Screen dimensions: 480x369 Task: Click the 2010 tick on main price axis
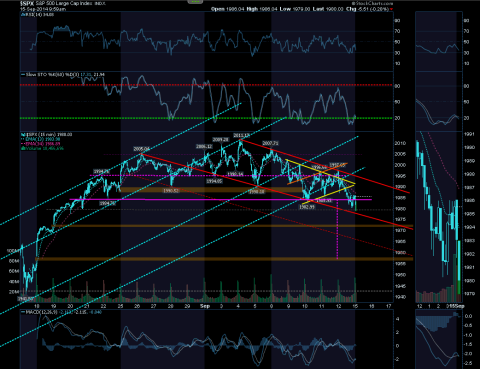tap(400, 143)
